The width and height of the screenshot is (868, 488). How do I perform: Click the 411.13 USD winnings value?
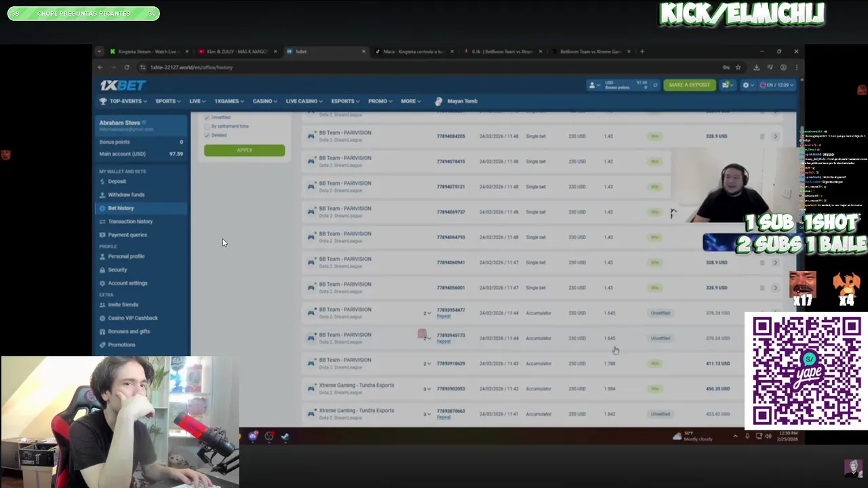(717, 364)
